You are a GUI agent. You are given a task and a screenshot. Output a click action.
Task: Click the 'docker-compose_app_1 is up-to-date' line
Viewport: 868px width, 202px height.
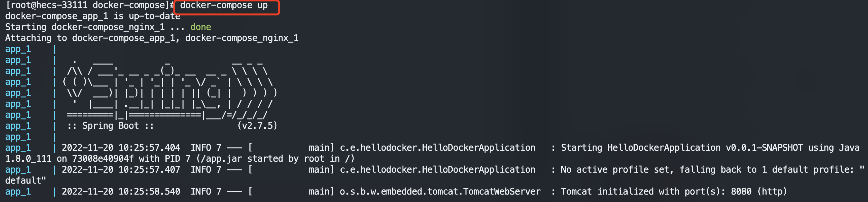pyautogui.click(x=93, y=16)
